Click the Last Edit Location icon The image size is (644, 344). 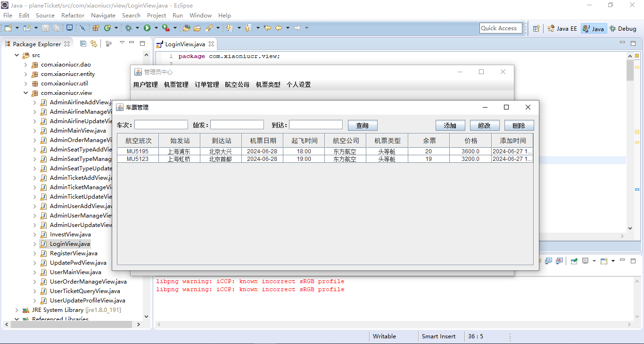coord(267,28)
